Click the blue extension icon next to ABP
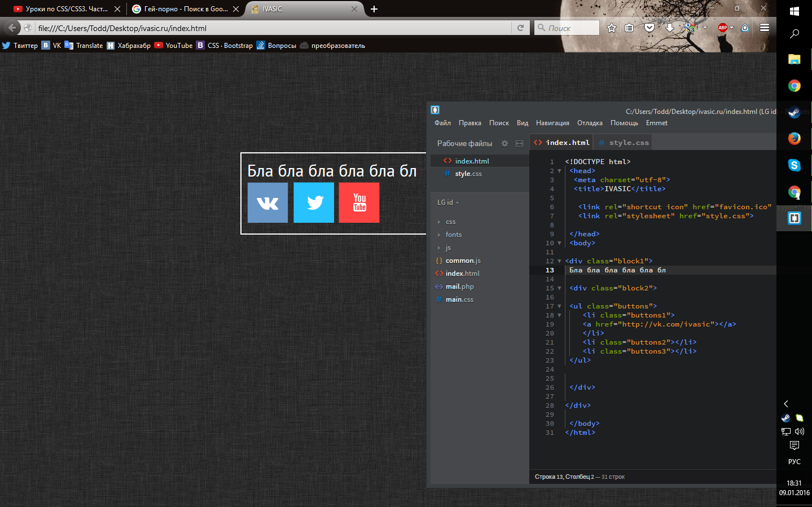Viewport: 812px width, 507px height. coord(745,28)
